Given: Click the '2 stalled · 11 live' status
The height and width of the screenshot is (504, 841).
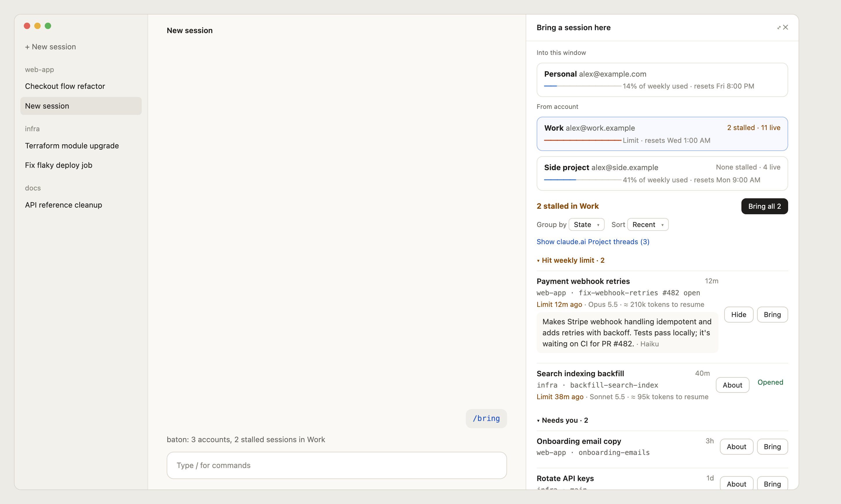Looking at the screenshot, I should click(x=754, y=128).
